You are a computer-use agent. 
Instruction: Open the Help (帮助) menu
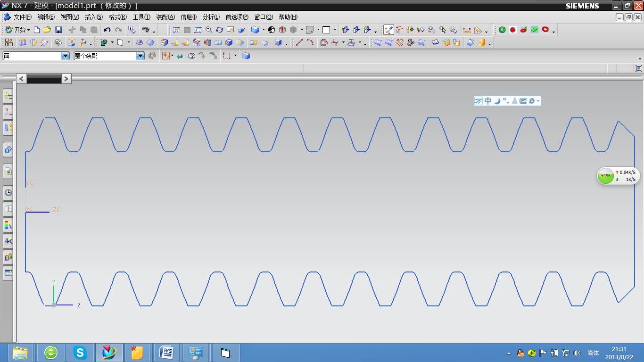(288, 17)
